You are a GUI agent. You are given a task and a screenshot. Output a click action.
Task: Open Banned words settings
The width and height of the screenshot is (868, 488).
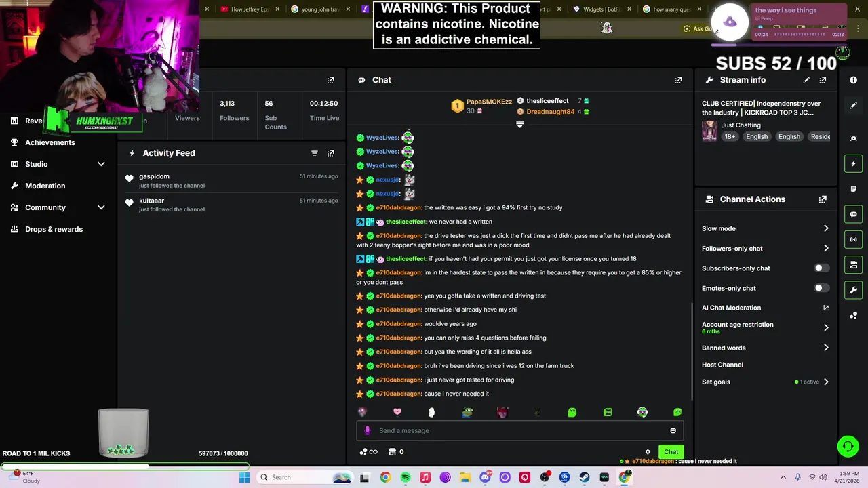pos(765,348)
